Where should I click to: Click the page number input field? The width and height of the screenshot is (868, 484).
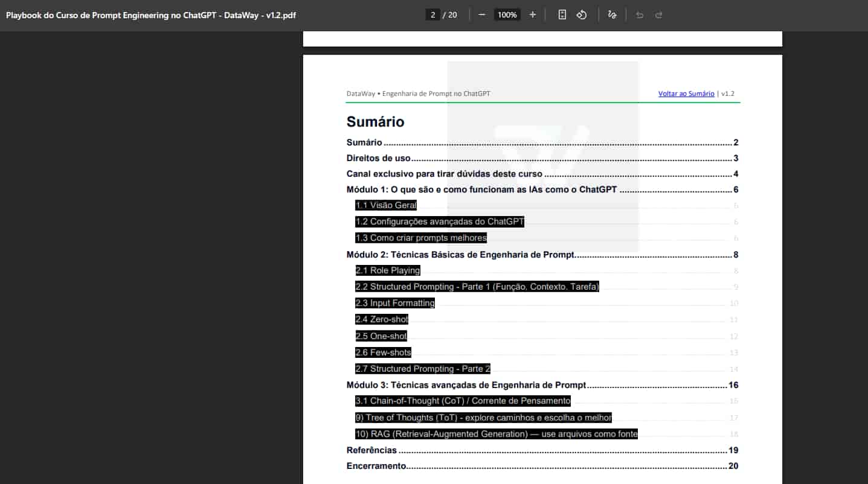click(x=432, y=15)
